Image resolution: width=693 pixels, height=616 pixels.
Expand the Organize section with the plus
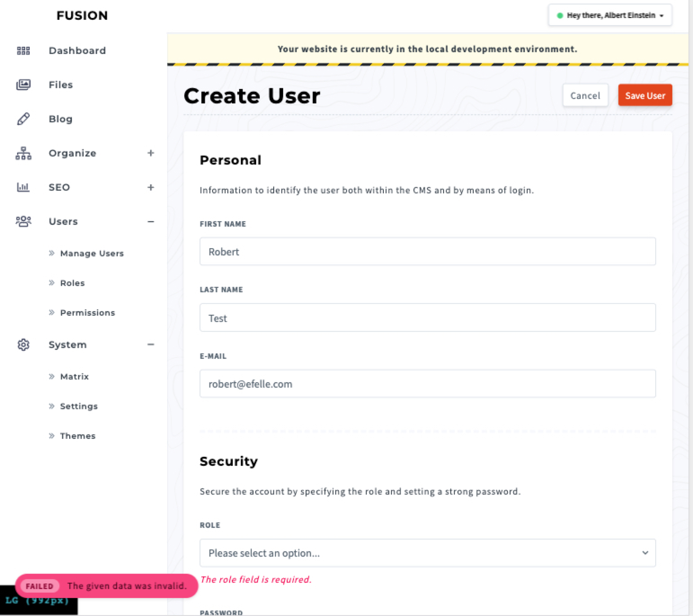coord(151,153)
